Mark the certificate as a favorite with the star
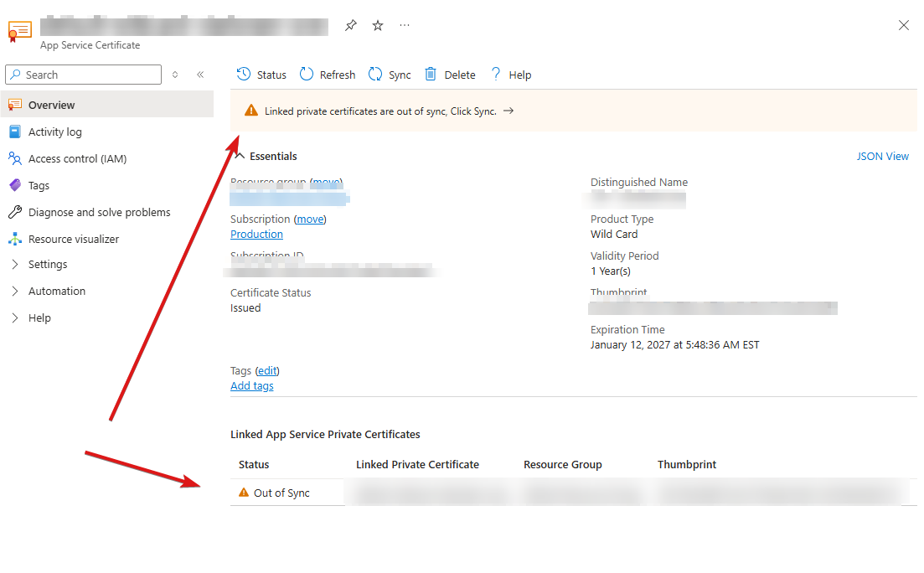The width and height of the screenshot is (924, 573). point(378,25)
